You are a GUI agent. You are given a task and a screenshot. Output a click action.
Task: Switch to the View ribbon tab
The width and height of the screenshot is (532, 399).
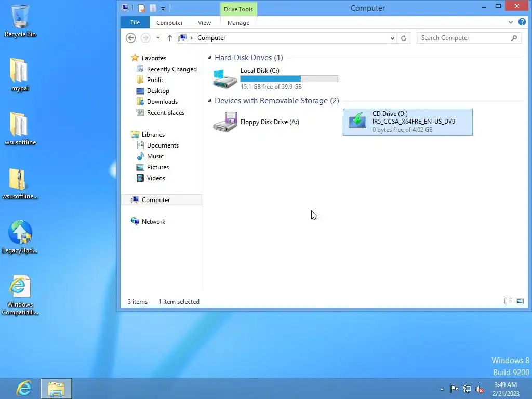(x=204, y=23)
